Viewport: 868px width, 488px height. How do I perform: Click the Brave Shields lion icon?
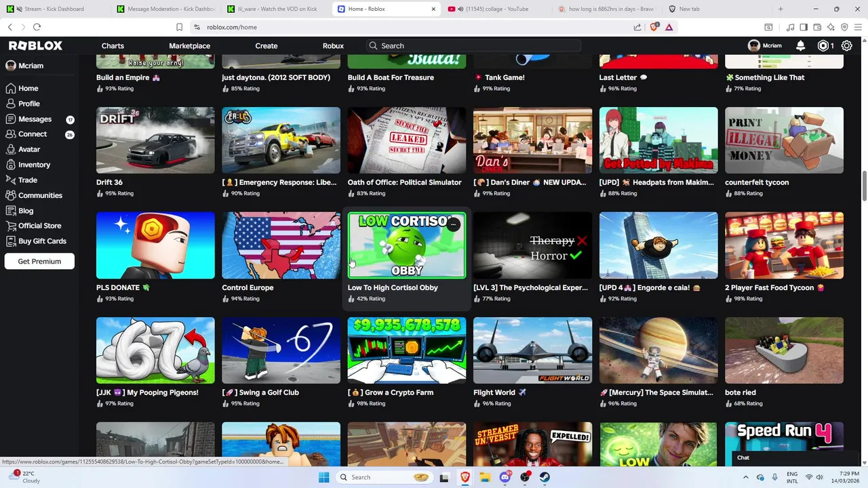click(654, 27)
